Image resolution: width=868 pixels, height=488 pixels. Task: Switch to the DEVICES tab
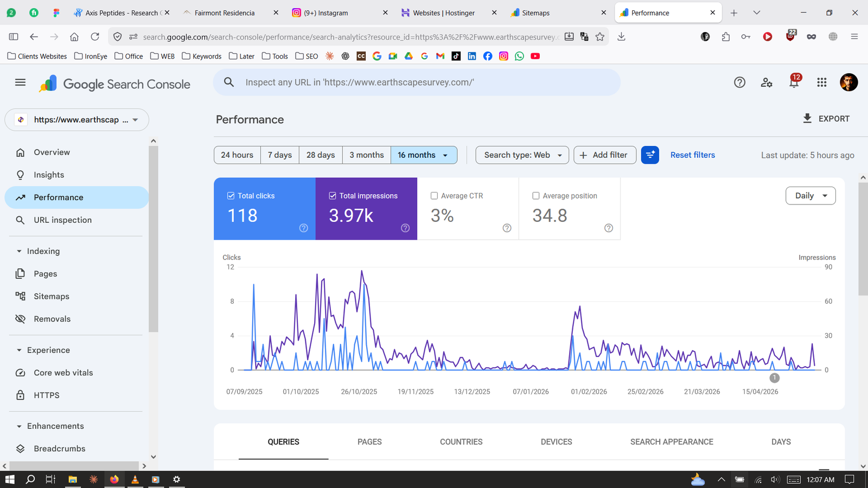pyautogui.click(x=557, y=442)
